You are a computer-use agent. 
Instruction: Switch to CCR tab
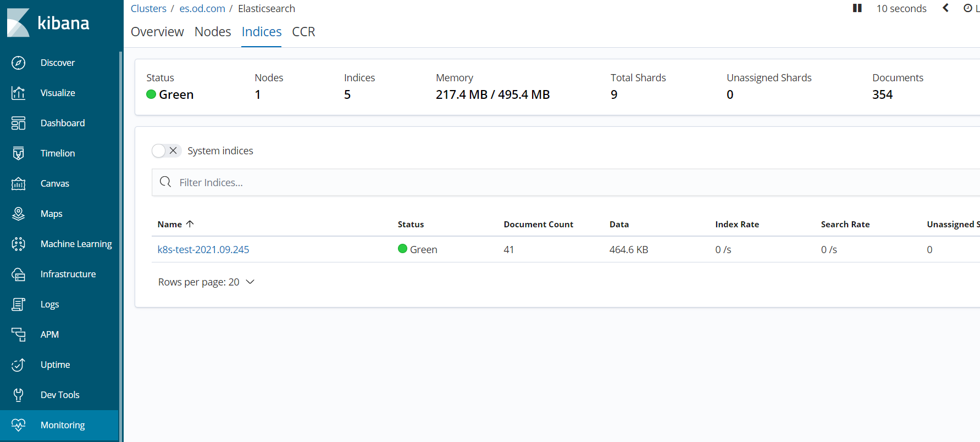[x=303, y=32]
